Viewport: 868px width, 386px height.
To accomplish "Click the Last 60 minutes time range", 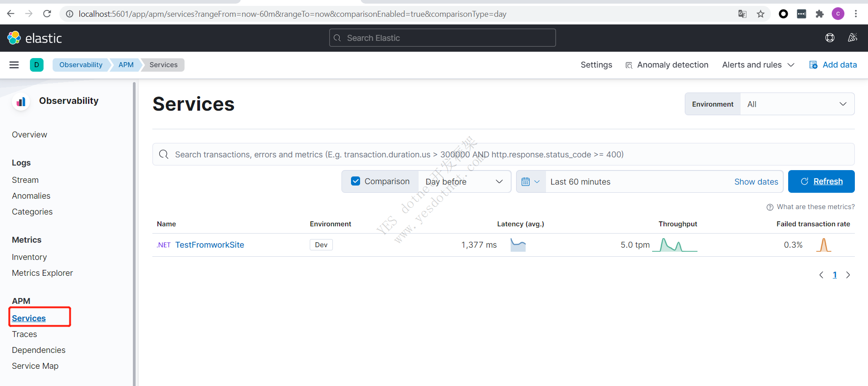I will click(580, 181).
